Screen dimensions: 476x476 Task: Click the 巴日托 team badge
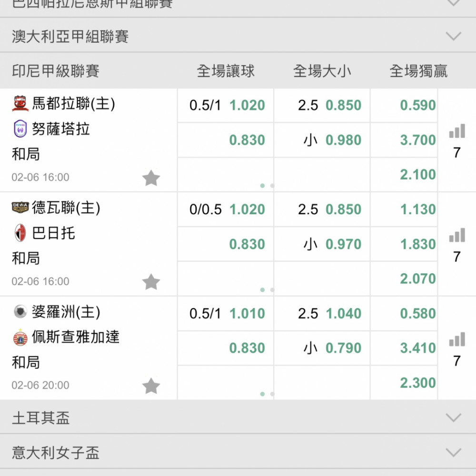pyautogui.click(x=20, y=233)
